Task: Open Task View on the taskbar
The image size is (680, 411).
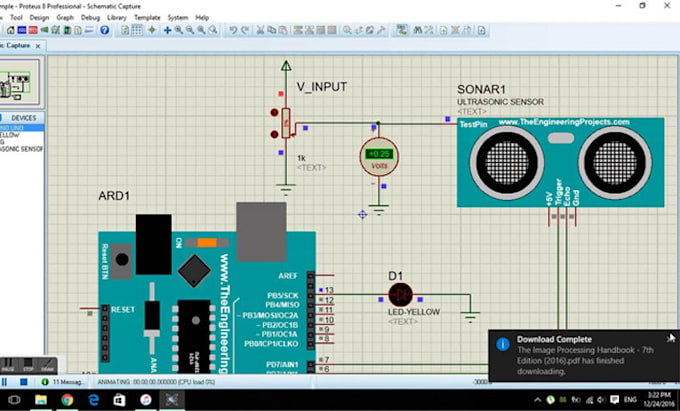Action: click(14, 400)
